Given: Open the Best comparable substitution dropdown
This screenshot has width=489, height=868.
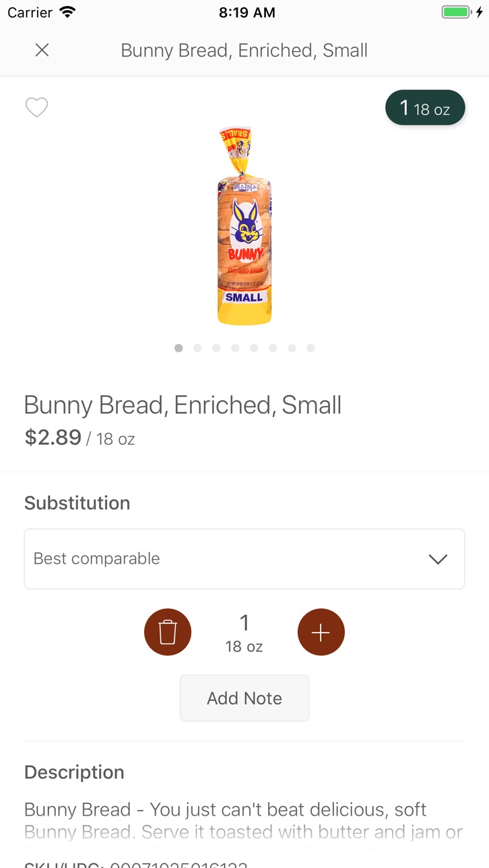Looking at the screenshot, I should click(x=244, y=559).
